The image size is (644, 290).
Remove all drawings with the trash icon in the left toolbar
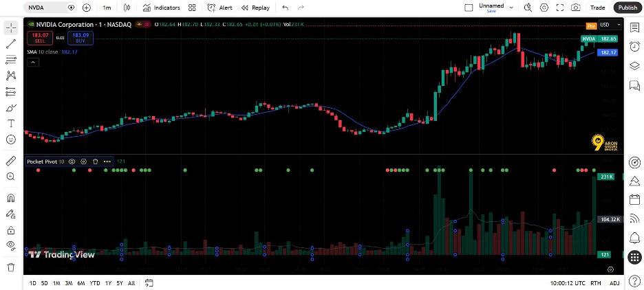11,267
